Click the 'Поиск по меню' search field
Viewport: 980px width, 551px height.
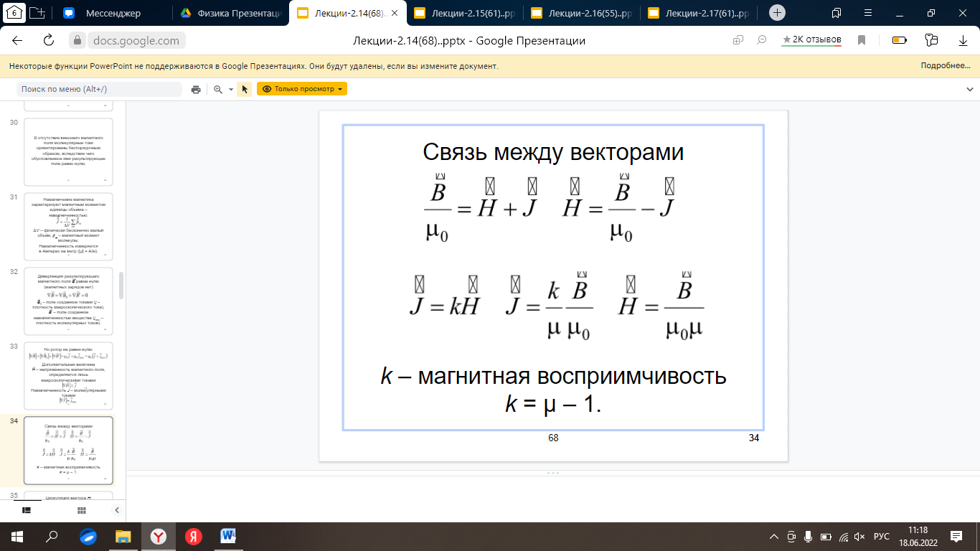click(x=100, y=89)
